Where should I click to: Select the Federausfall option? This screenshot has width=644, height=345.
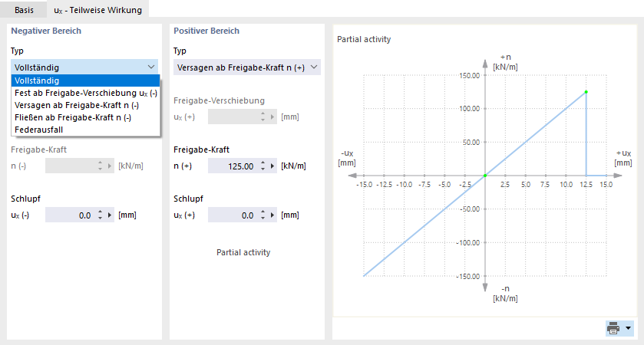[x=38, y=130]
